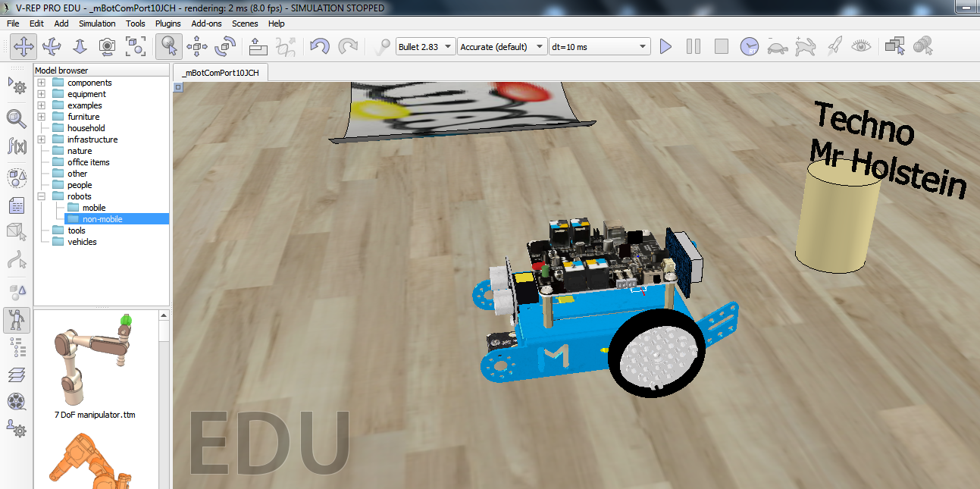This screenshot has width=980, height=489.
Task: Collapse the robots folder
Action: [42, 196]
